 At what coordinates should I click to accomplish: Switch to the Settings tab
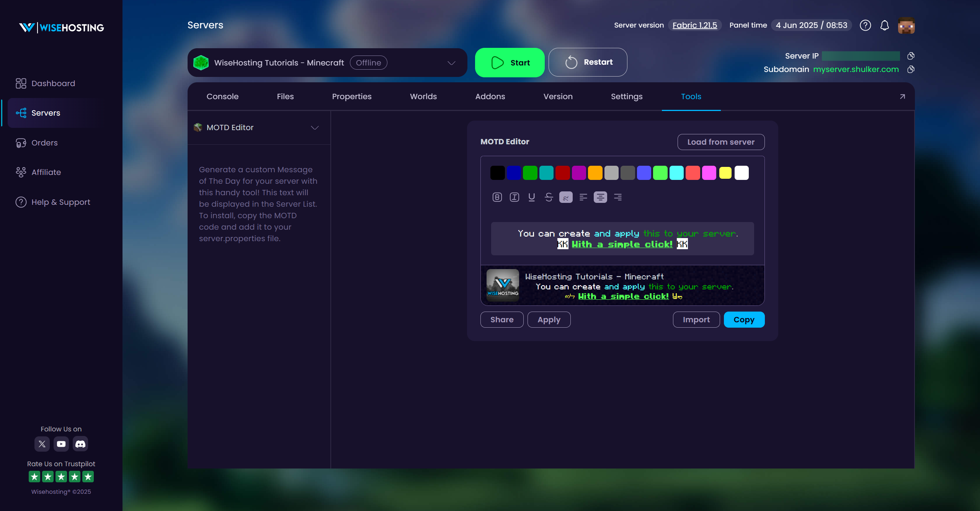pos(627,96)
